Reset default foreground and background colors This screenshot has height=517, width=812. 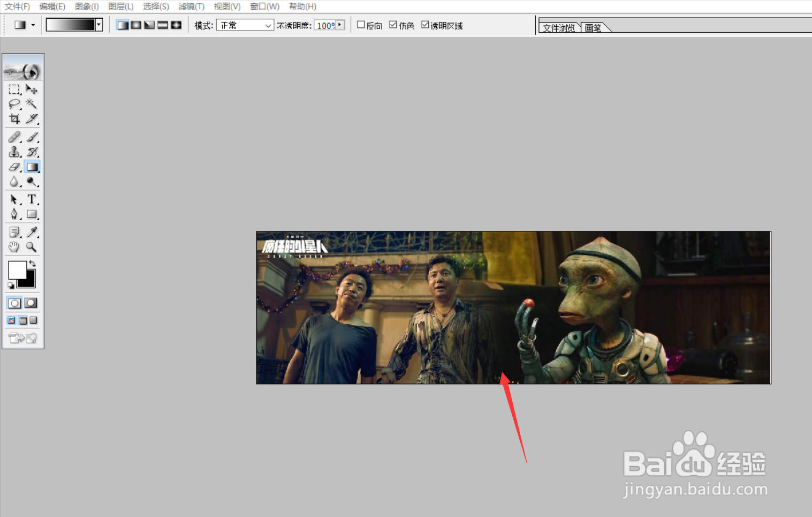(11, 286)
